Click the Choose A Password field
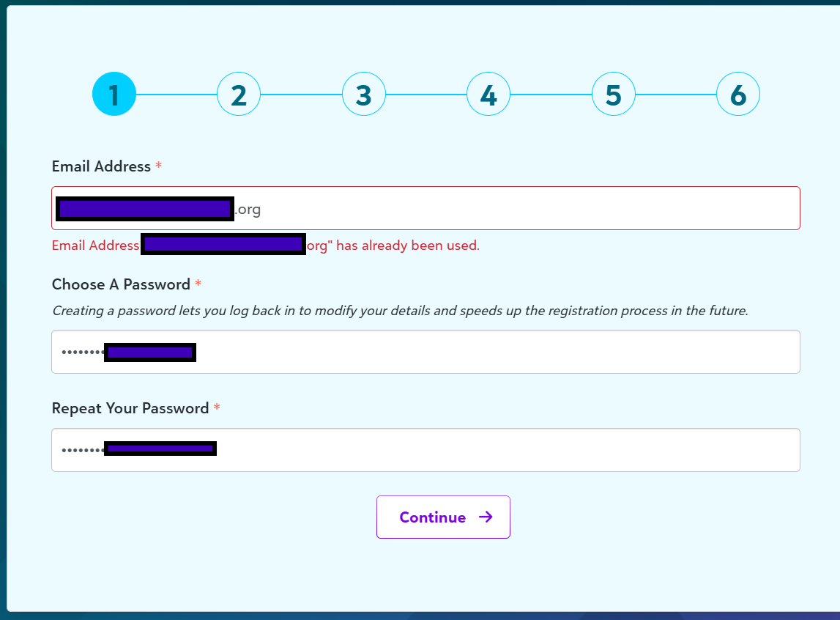Viewport: 840px width, 620px height. tap(425, 352)
